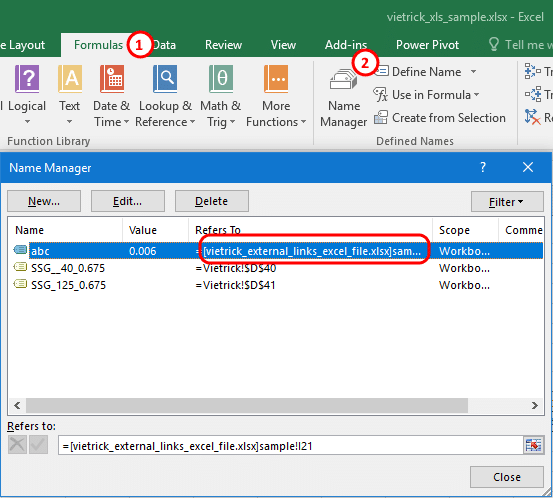Open the Add-ins tab

pos(346,45)
